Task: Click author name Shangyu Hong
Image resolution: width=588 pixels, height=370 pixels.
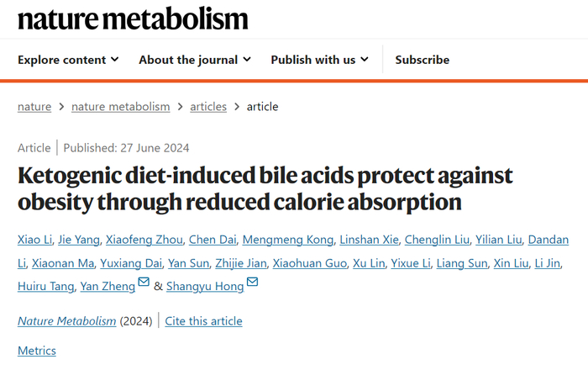Action: [x=205, y=287]
